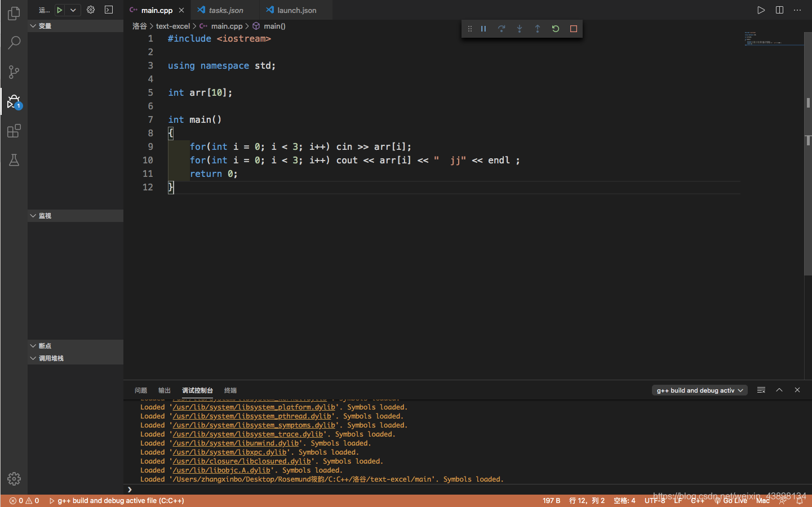Run the code with editor play icon
Screen dimensions: 812x507
[x=761, y=10]
